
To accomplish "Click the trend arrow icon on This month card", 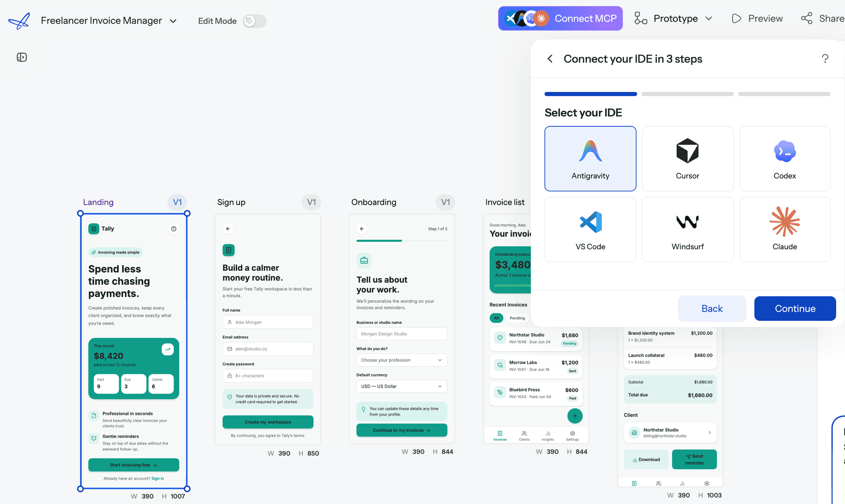I will [x=168, y=349].
